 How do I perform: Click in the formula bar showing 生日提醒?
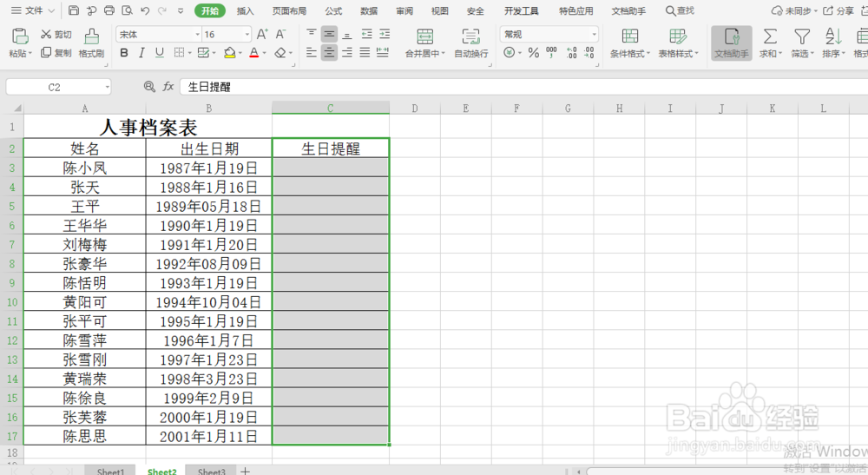click(x=523, y=87)
